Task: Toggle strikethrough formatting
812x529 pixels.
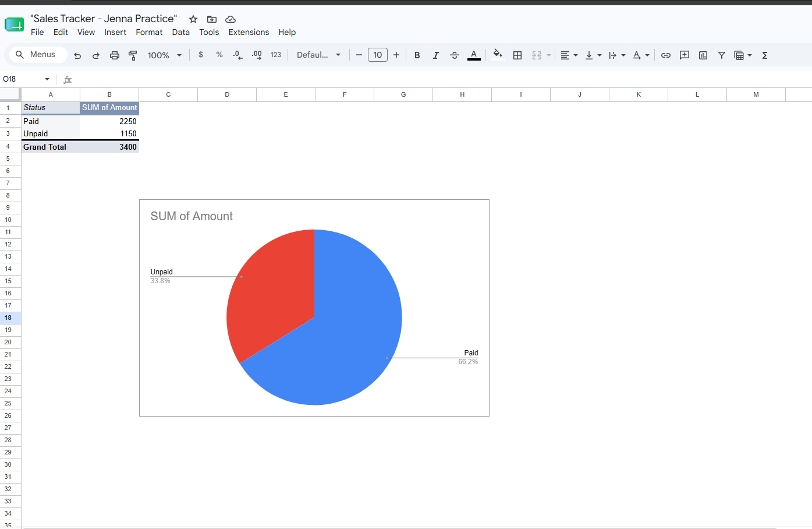Action: click(x=455, y=55)
